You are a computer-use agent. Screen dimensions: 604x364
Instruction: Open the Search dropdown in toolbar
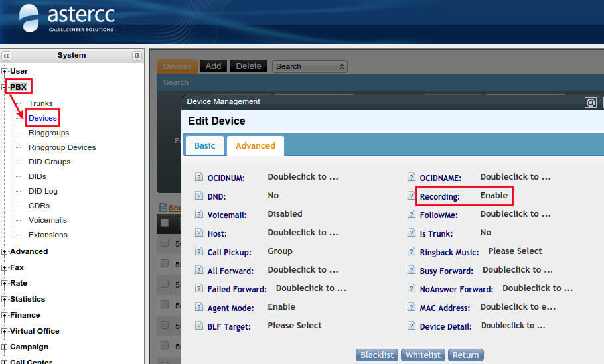coord(311,66)
